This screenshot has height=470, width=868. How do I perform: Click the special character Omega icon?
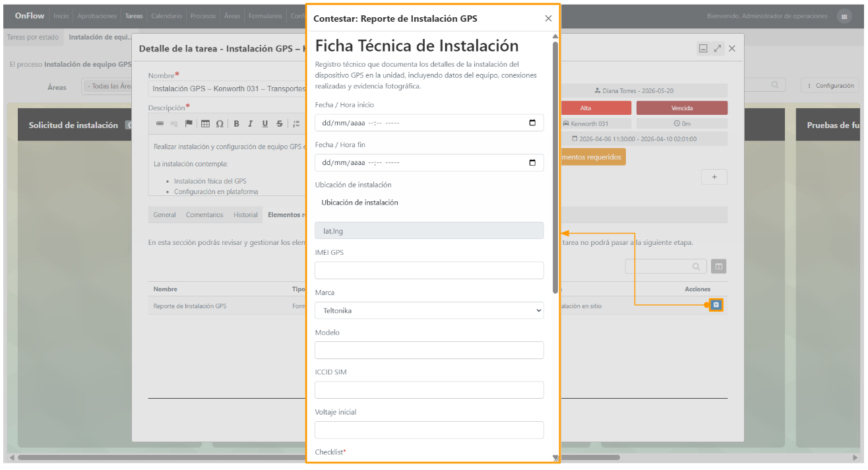[220, 123]
